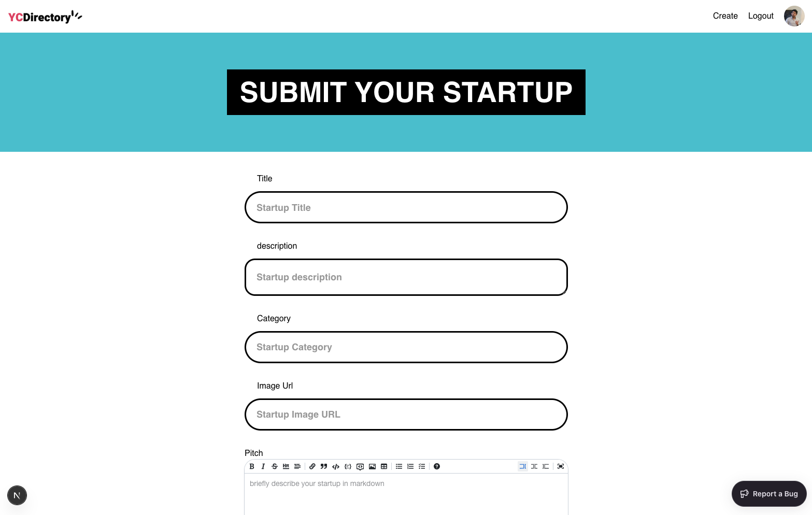Toggle bold formatting in Pitch editor

pos(252,466)
